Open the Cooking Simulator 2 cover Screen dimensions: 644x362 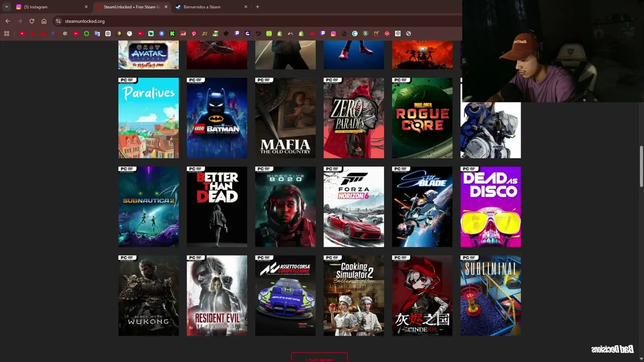click(x=354, y=296)
